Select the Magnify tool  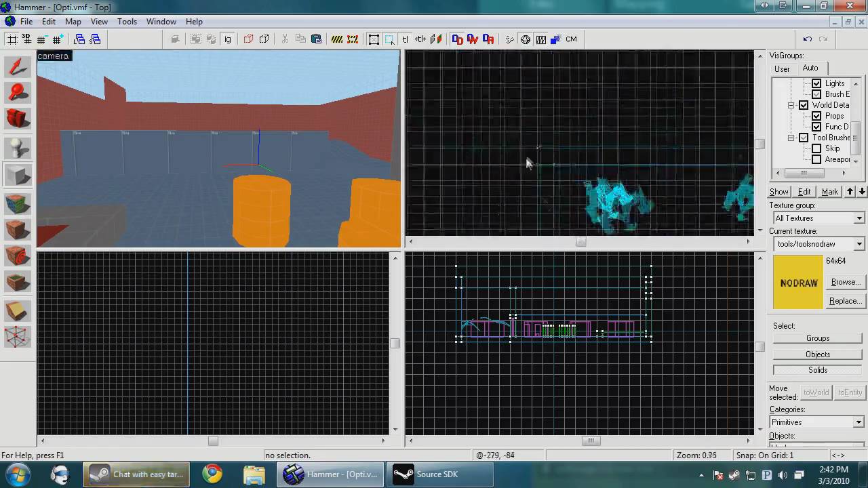pyautogui.click(x=18, y=92)
